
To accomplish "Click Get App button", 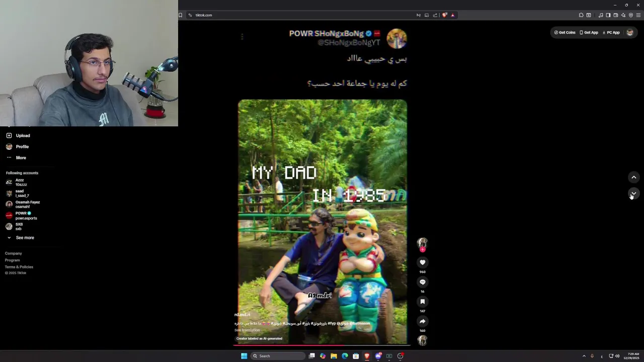I will [589, 33].
